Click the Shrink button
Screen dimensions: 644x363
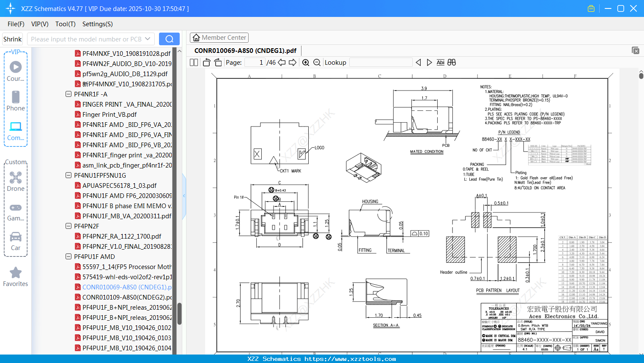13,39
